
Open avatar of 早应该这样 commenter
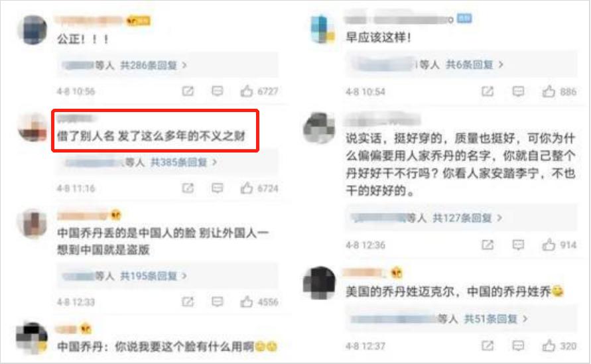(322, 29)
